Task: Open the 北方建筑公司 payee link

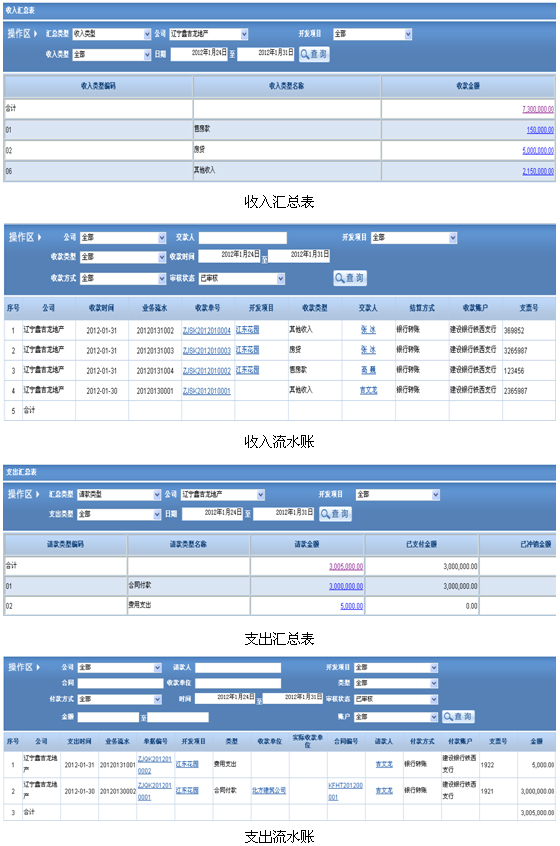Action: (x=269, y=790)
